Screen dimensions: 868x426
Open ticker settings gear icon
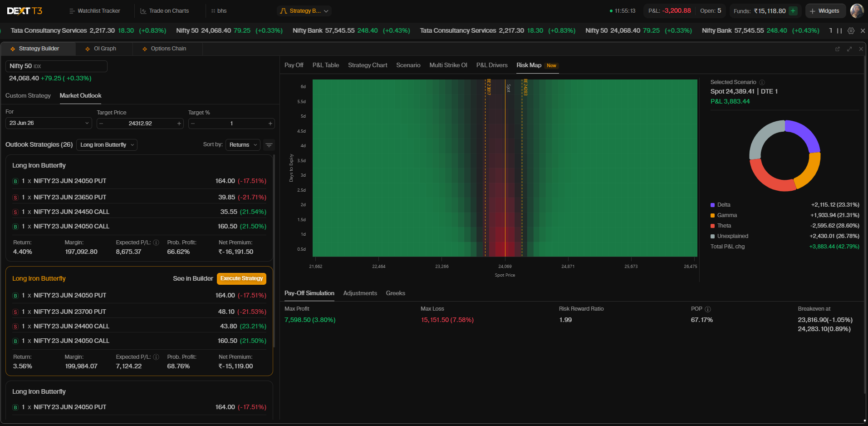point(851,31)
